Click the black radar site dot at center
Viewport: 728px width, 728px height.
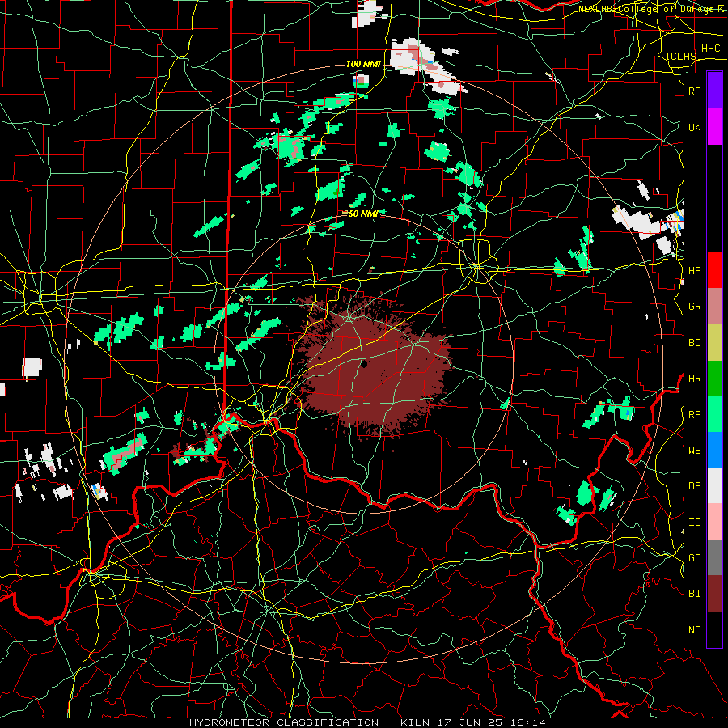364,364
